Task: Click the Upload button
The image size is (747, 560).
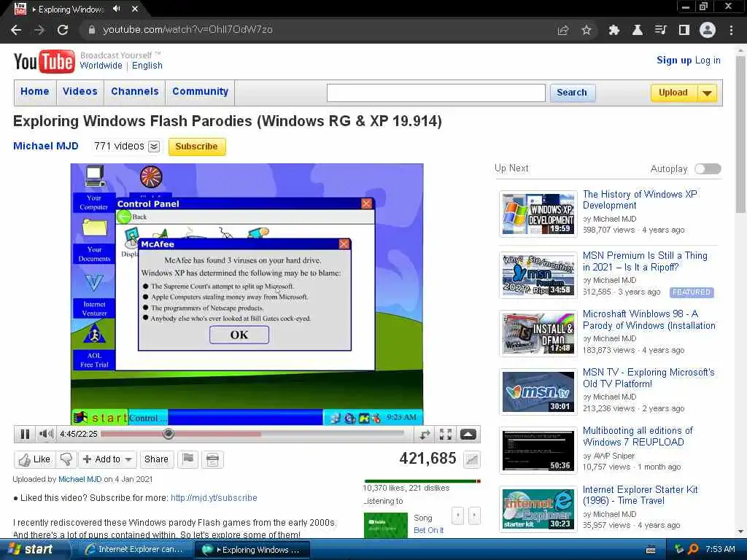Action: (x=673, y=93)
